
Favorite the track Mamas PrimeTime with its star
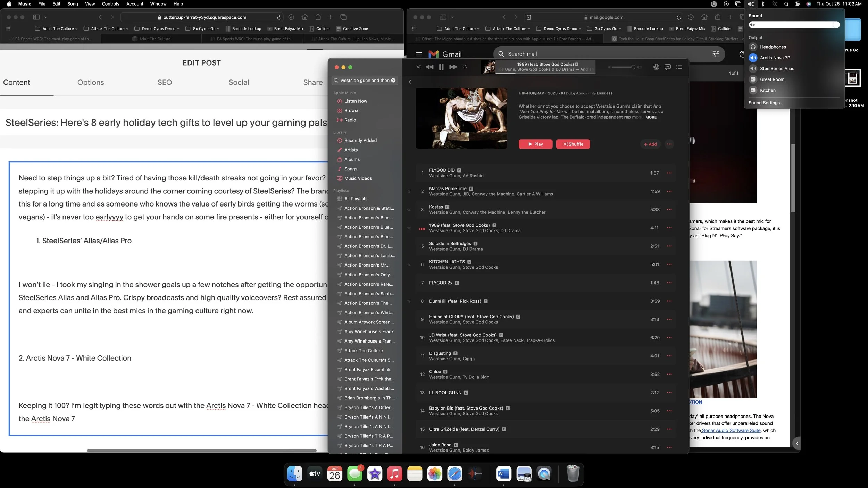(x=409, y=191)
